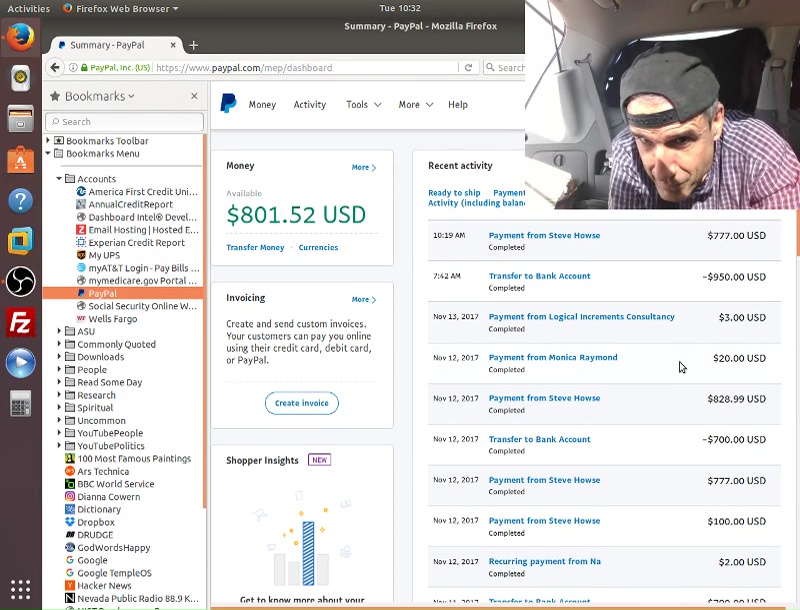Image resolution: width=800 pixels, height=610 pixels.
Task: Click the site information icon in address bar
Action: coord(73,67)
